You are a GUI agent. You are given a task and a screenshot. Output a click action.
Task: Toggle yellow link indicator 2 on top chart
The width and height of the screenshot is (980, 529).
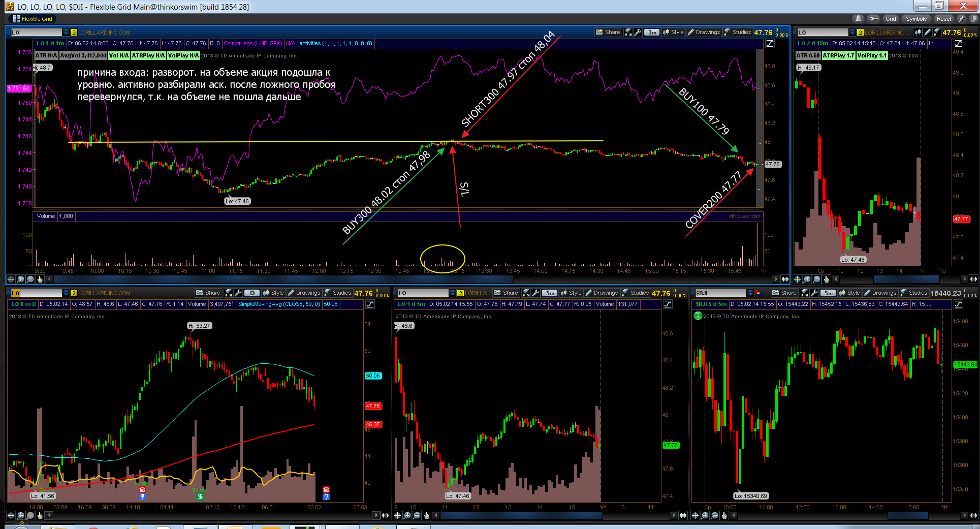click(x=74, y=32)
